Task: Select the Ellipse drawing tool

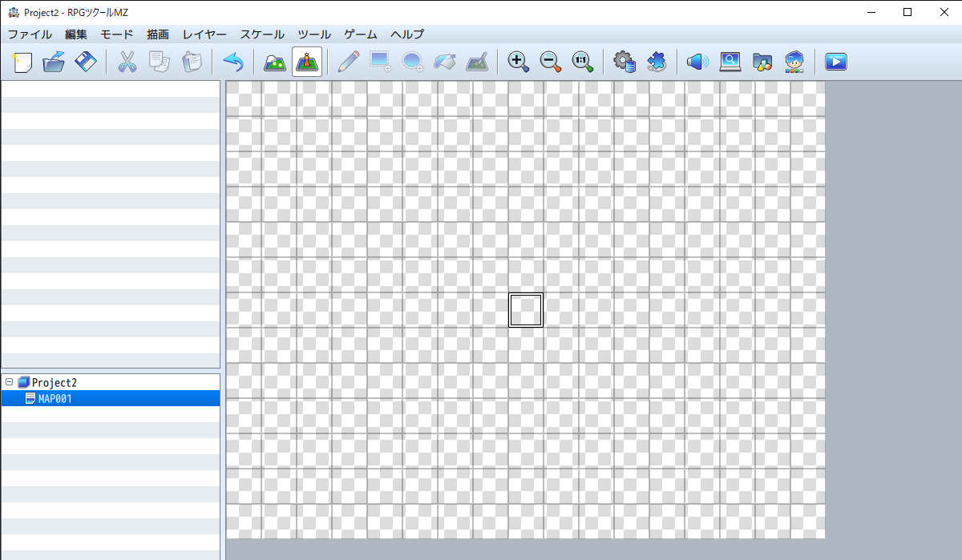Action: (413, 62)
